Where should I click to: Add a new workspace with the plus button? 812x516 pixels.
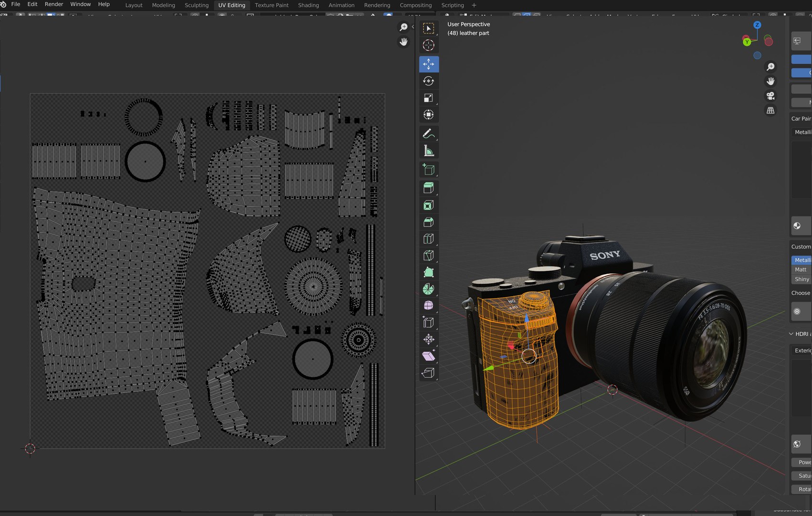tap(474, 5)
